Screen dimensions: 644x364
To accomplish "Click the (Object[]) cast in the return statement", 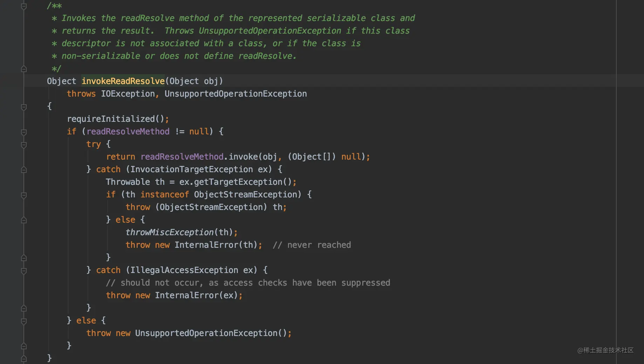I will click(312, 157).
